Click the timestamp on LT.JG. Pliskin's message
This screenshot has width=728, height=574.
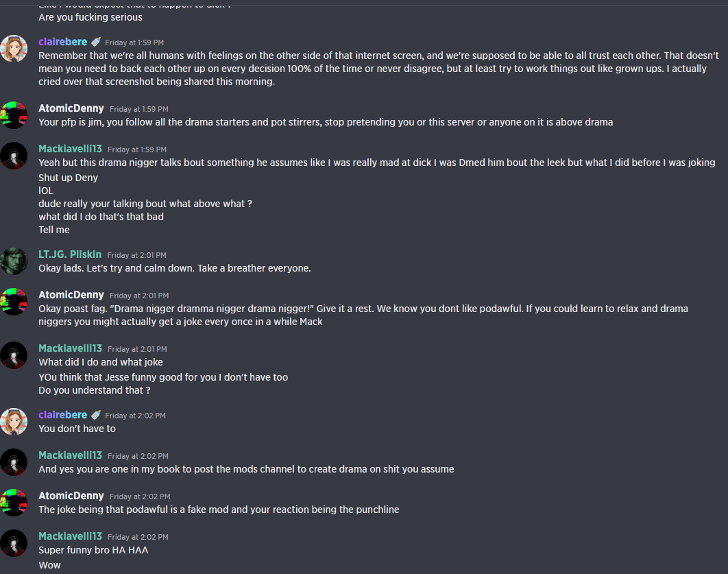[x=136, y=255]
